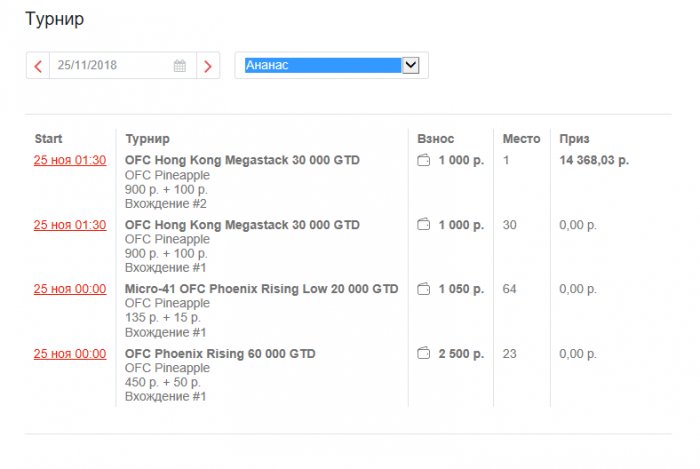Click the Турнир column header
This screenshot has width=700, height=469.
pos(147,139)
